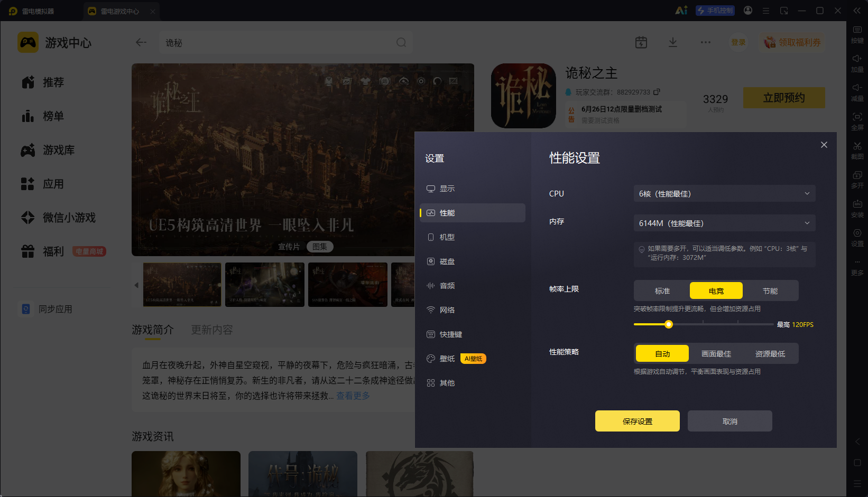Select 标准 frame rate mode
868x497 pixels.
click(662, 291)
